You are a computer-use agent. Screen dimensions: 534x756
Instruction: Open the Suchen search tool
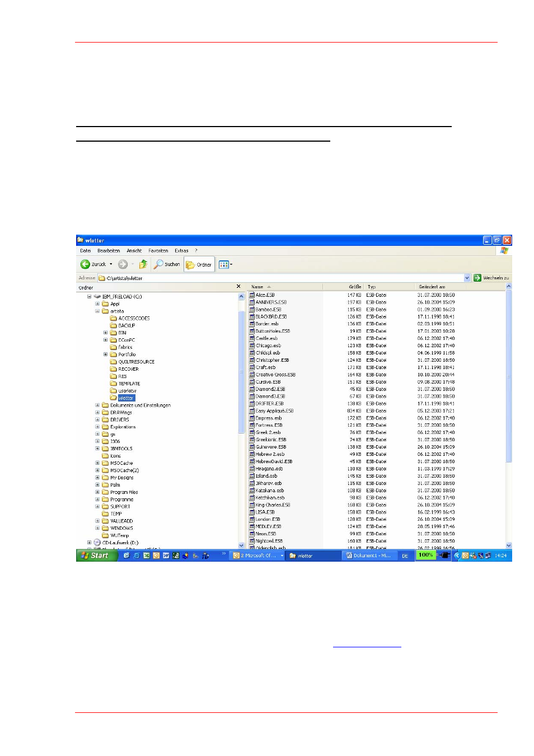click(167, 264)
